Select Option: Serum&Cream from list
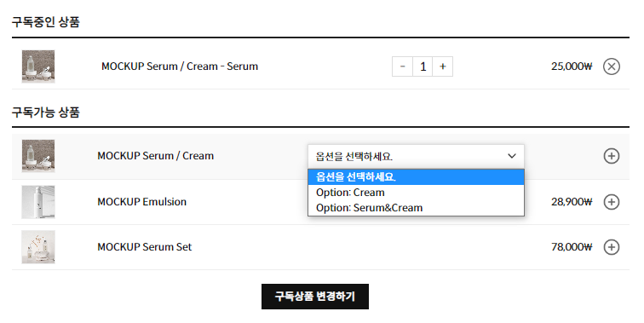Screen dimensions: 644x323 click(416, 208)
